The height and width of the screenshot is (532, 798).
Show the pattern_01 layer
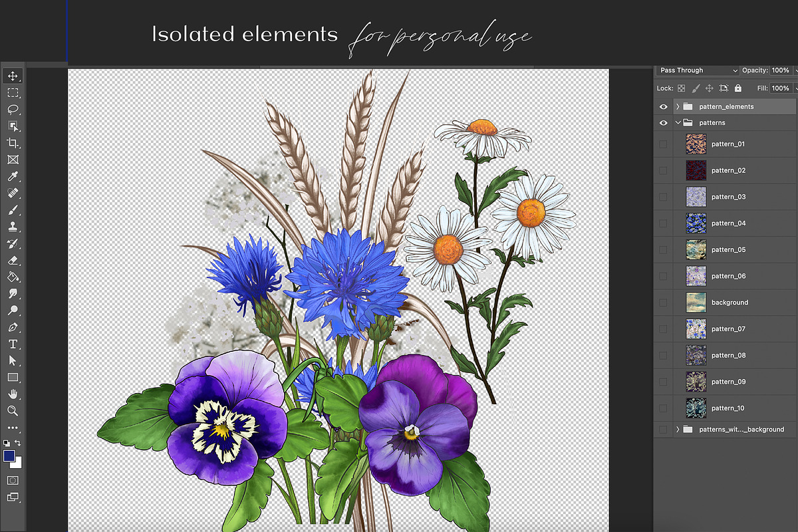coord(663,144)
